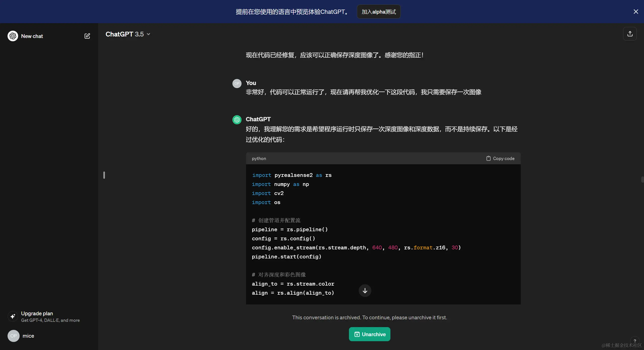Open the mice account menu
644x350 pixels.
pos(28,336)
